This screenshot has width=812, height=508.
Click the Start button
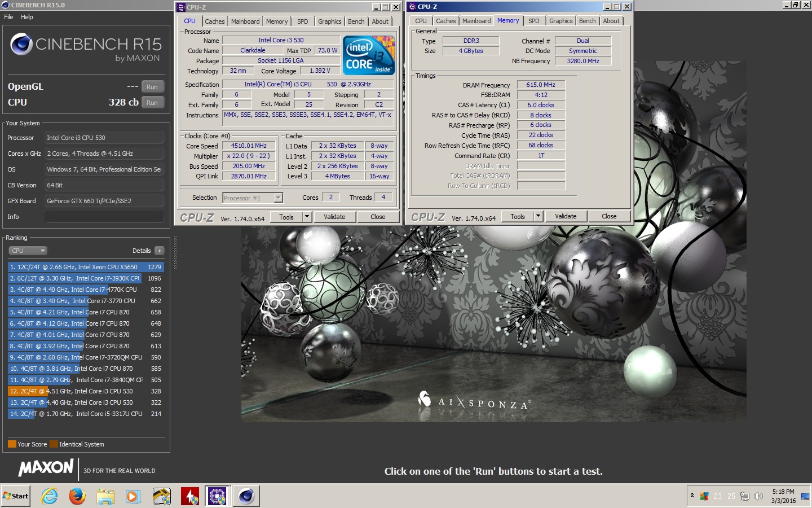(16, 496)
